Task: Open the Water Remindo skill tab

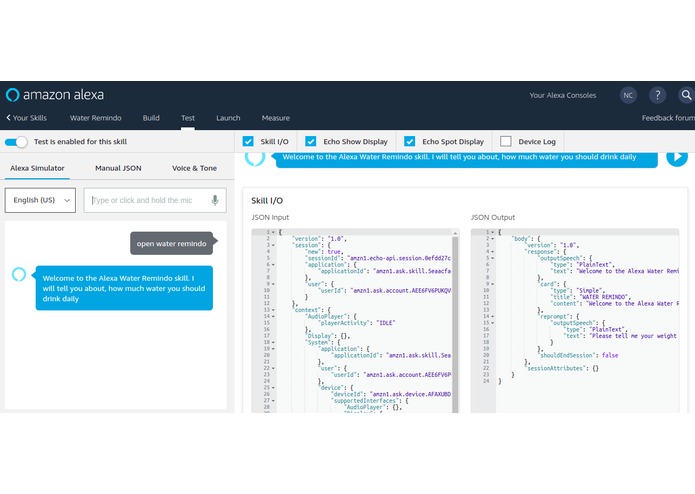Action: [96, 118]
